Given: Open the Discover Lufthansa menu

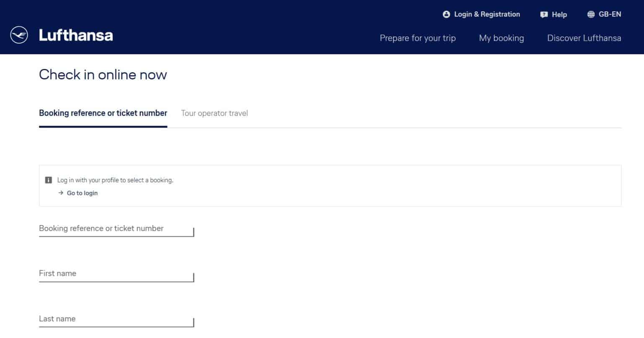Looking at the screenshot, I should pos(584,38).
